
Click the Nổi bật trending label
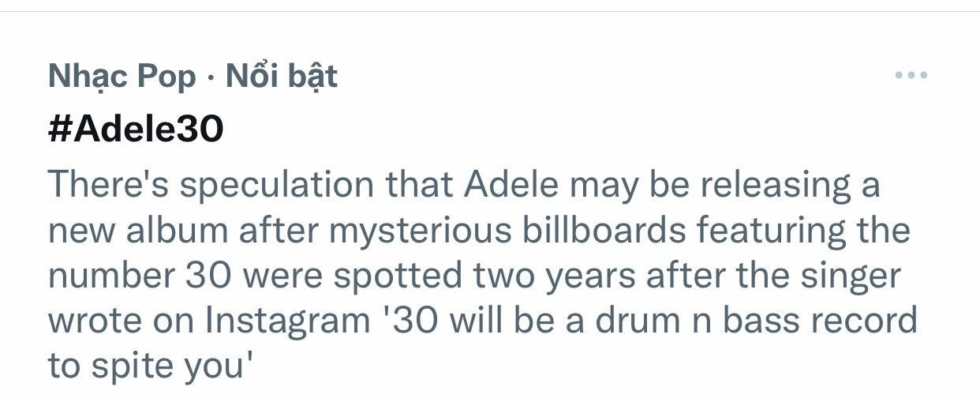[282, 77]
